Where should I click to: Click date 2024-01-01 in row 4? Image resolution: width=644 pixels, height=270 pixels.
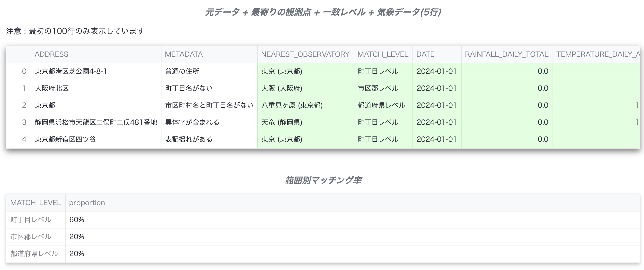[437, 139]
